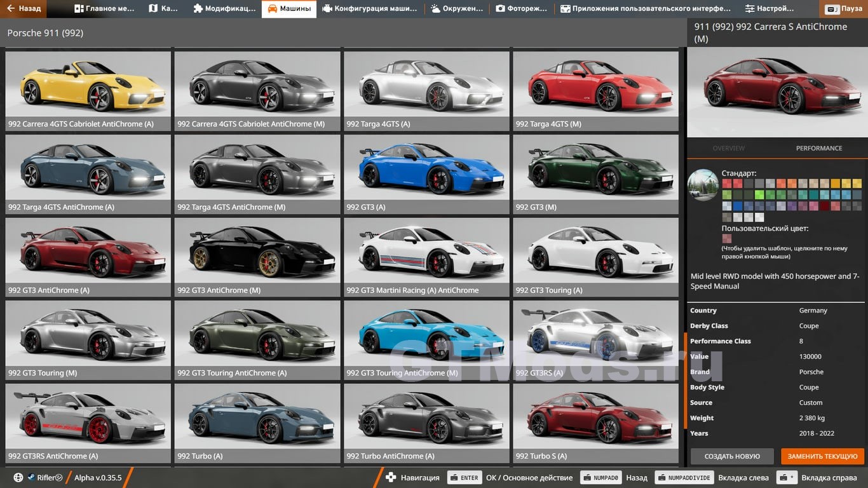Open the Настройки settings tab
Image resolution: width=868 pixels, height=488 pixels.
(x=770, y=9)
